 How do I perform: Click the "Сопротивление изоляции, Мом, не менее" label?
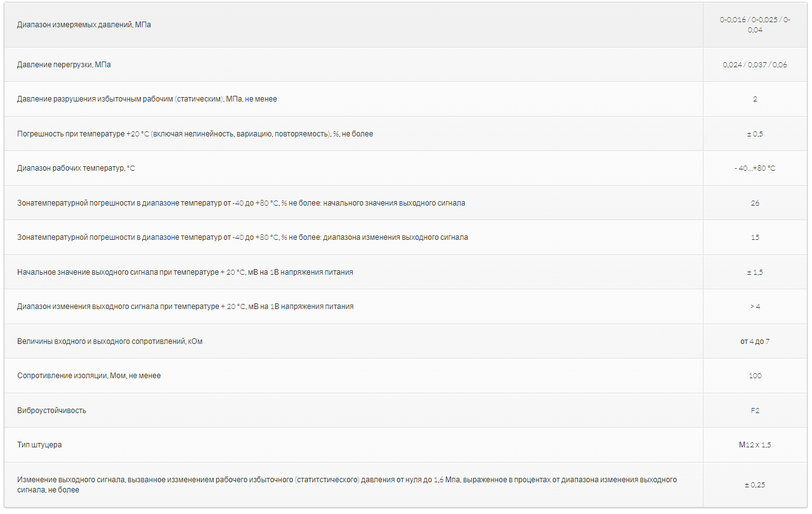(89, 376)
